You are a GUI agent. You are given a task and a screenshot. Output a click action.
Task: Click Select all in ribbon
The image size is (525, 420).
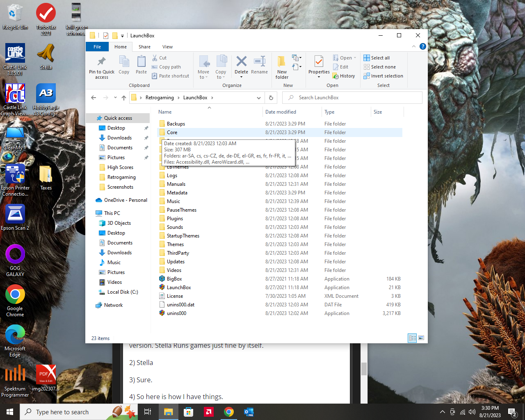click(377, 58)
